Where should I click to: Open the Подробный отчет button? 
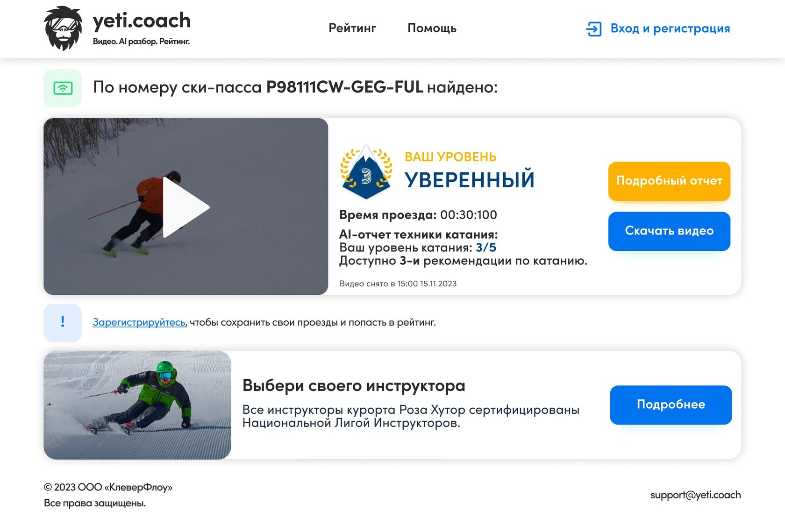(669, 181)
